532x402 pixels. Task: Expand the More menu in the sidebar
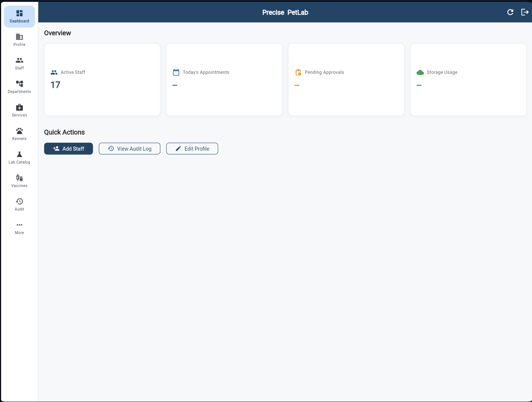[19, 227]
